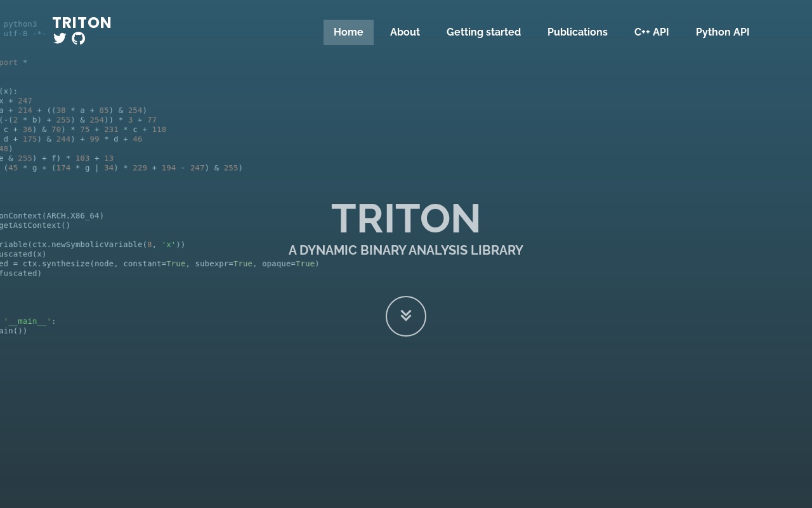
Task: Open the Python API documentation
Action: pos(723,32)
